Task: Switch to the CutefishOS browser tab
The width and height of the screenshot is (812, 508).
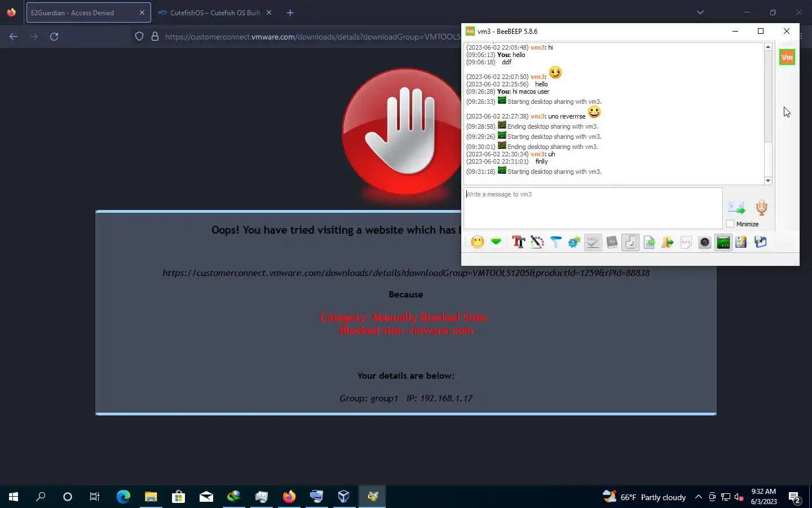Action: click(215, 12)
